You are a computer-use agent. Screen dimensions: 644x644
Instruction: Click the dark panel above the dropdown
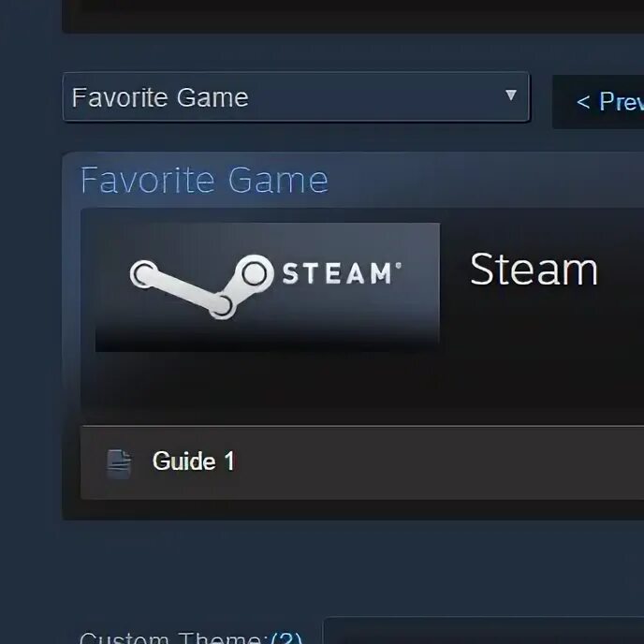tap(353, 16)
